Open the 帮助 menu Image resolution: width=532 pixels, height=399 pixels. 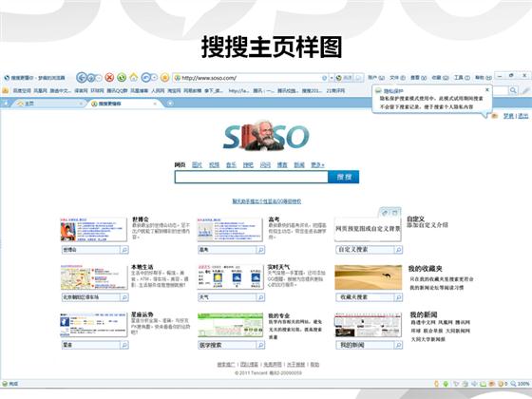click(x=484, y=78)
